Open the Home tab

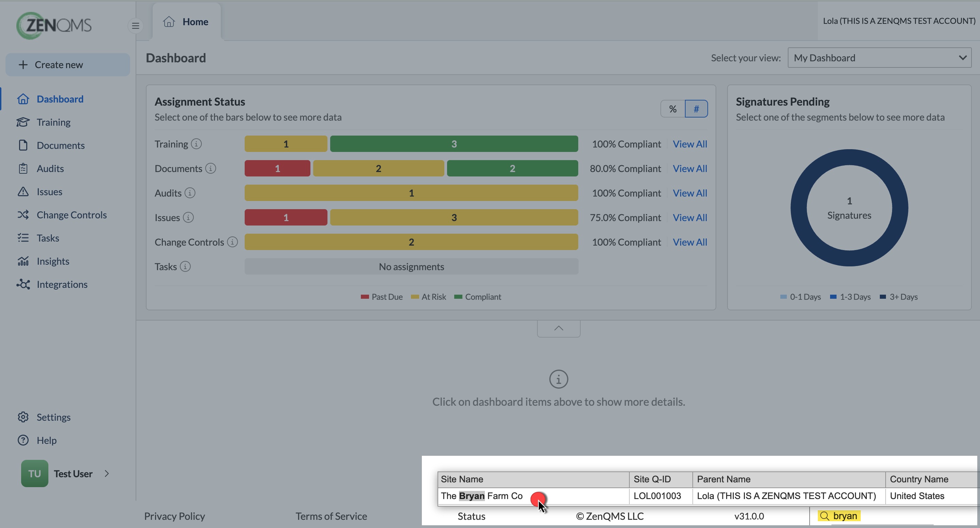[186, 22]
